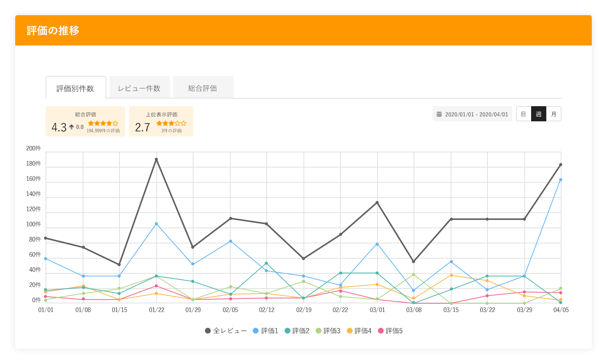
Task: Hide the 評価2 series via legend
Action: point(297,331)
